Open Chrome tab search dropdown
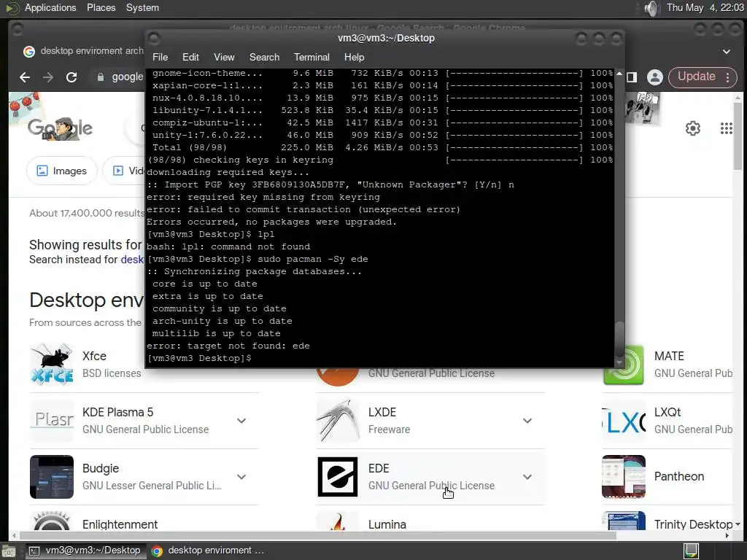Screen dimensions: 747x560 727,52
